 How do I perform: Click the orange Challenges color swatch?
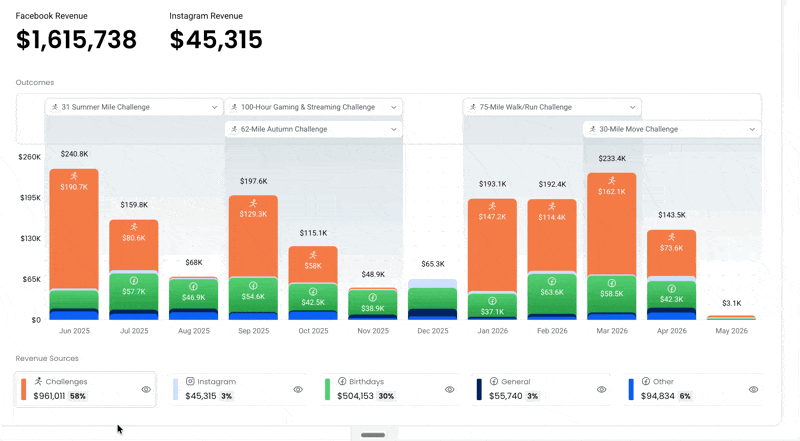tap(23, 389)
